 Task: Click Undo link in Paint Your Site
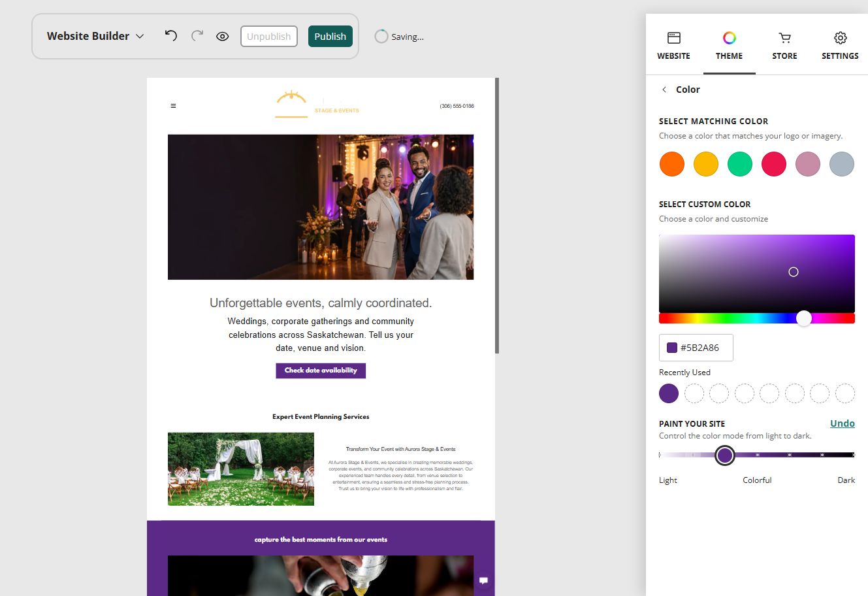click(x=843, y=423)
